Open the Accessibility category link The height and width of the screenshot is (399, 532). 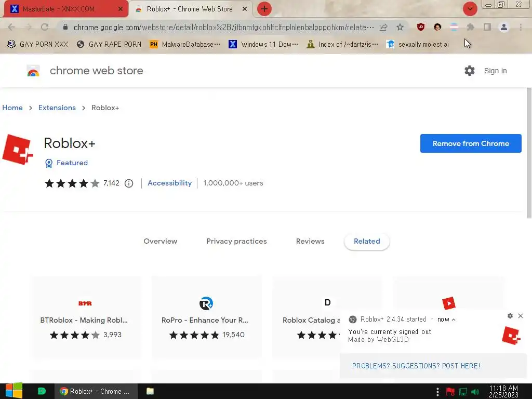[x=170, y=183]
